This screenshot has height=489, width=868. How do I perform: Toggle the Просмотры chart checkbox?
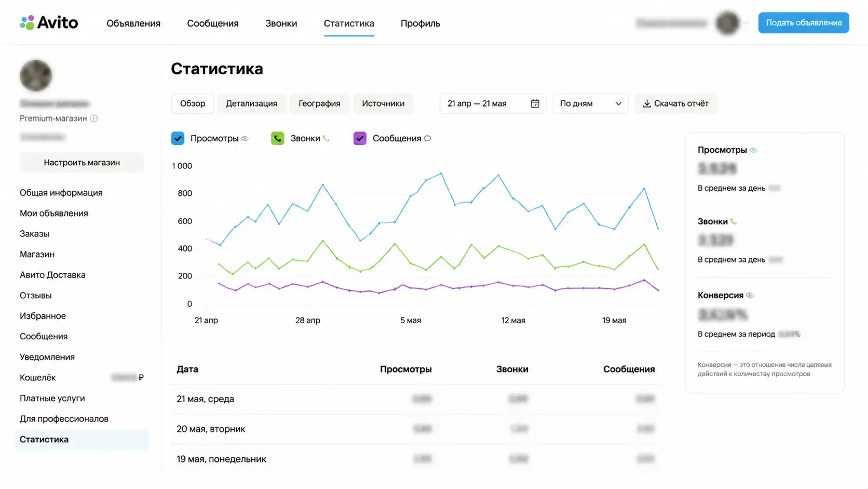click(178, 138)
